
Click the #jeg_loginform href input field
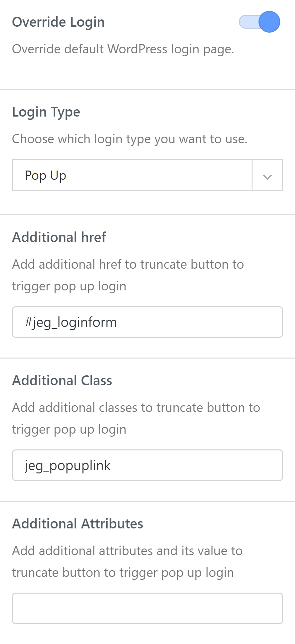[x=147, y=322]
